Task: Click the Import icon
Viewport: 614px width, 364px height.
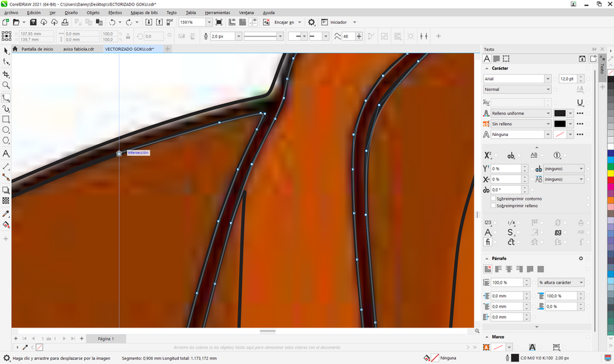Action: tap(149, 23)
